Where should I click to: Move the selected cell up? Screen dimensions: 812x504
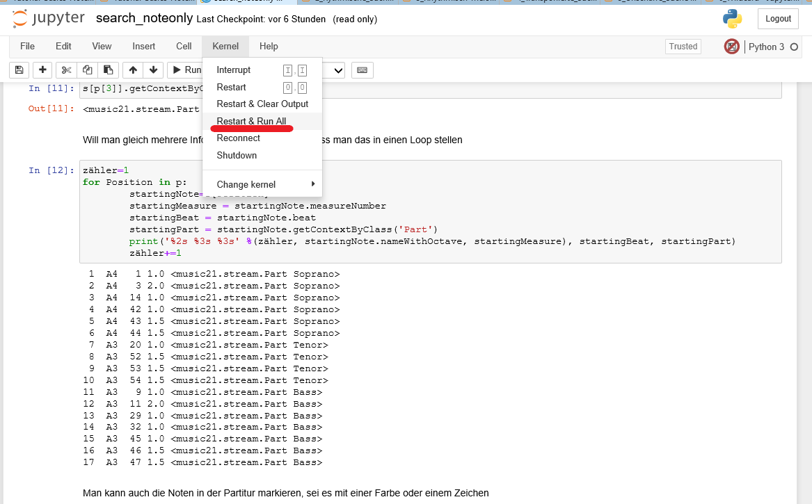(x=132, y=70)
